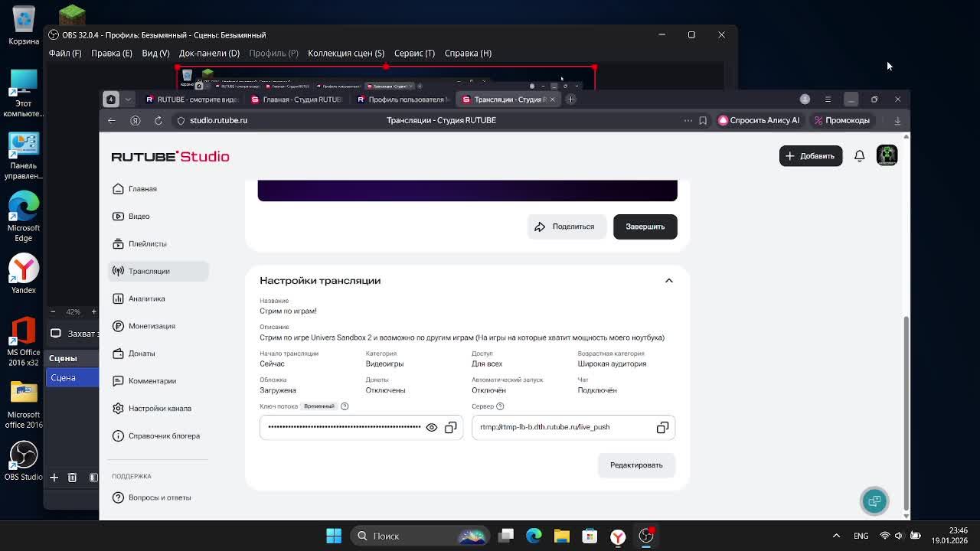Click the studio.rutube.ru address field
The height and width of the screenshot is (551, 980).
tap(218, 120)
